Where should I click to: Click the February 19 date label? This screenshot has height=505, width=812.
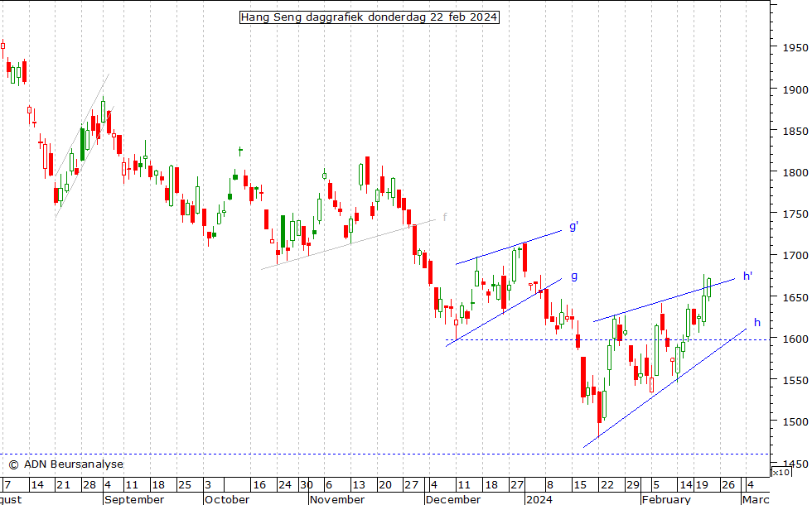[x=702, y=485]
